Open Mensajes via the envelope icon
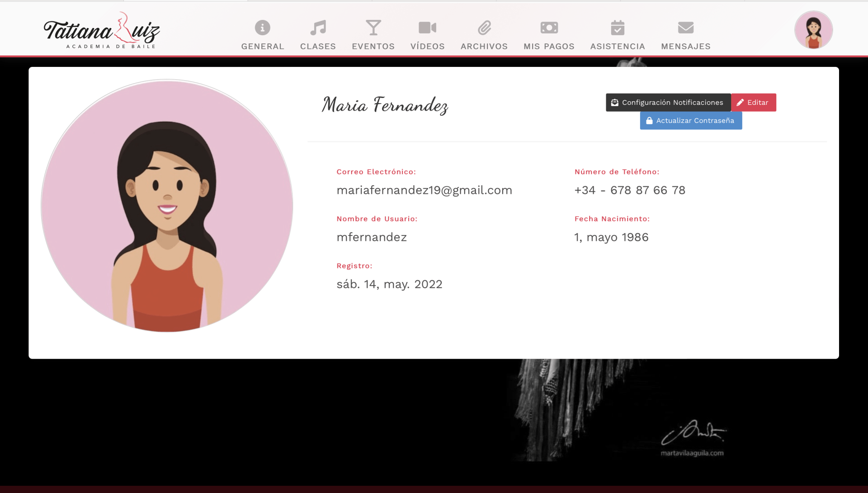The width and height of the screenshot is (868, 493). (685, 28)
